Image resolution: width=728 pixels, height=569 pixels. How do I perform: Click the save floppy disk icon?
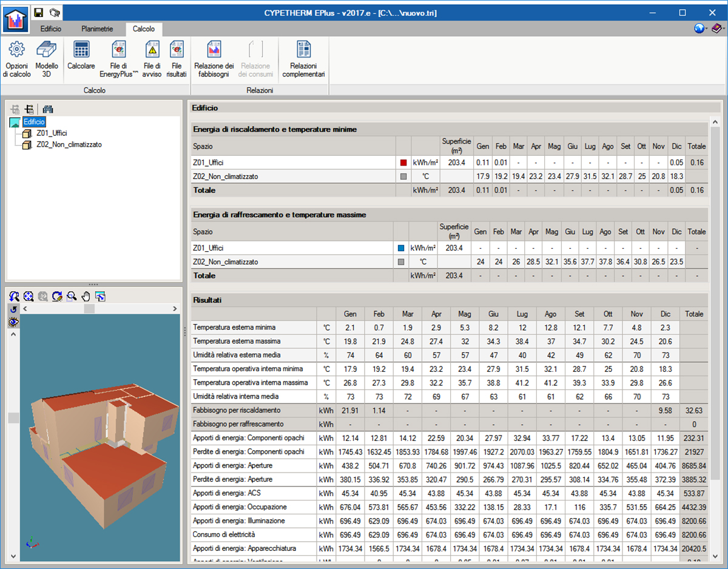(38, 13)
